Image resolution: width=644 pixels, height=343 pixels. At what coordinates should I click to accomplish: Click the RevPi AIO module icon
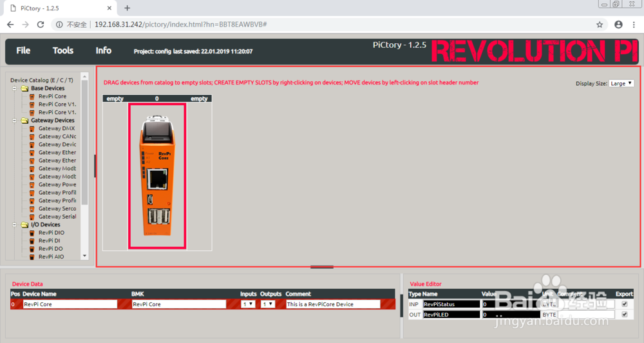pyautogui.click(x=32, y=257)
